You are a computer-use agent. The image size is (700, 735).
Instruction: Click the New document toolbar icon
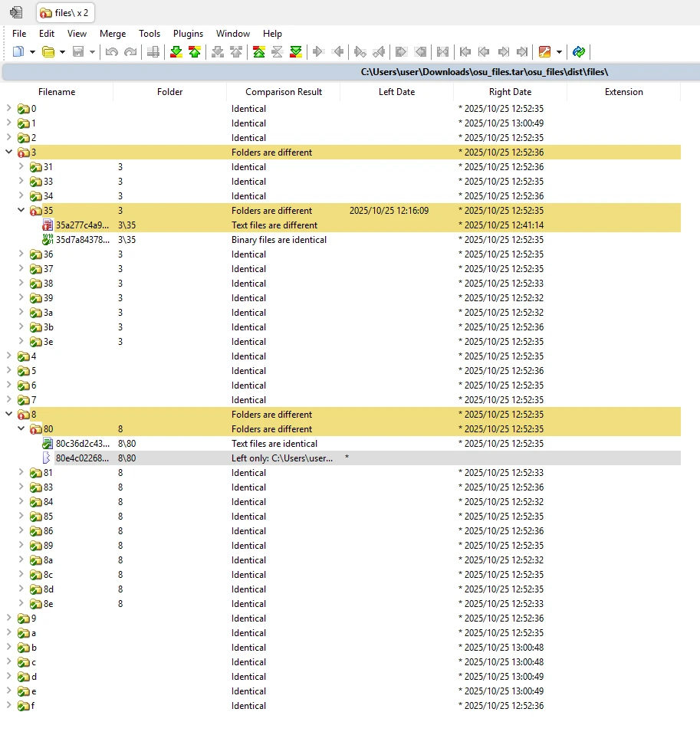[x=18, y=52]
